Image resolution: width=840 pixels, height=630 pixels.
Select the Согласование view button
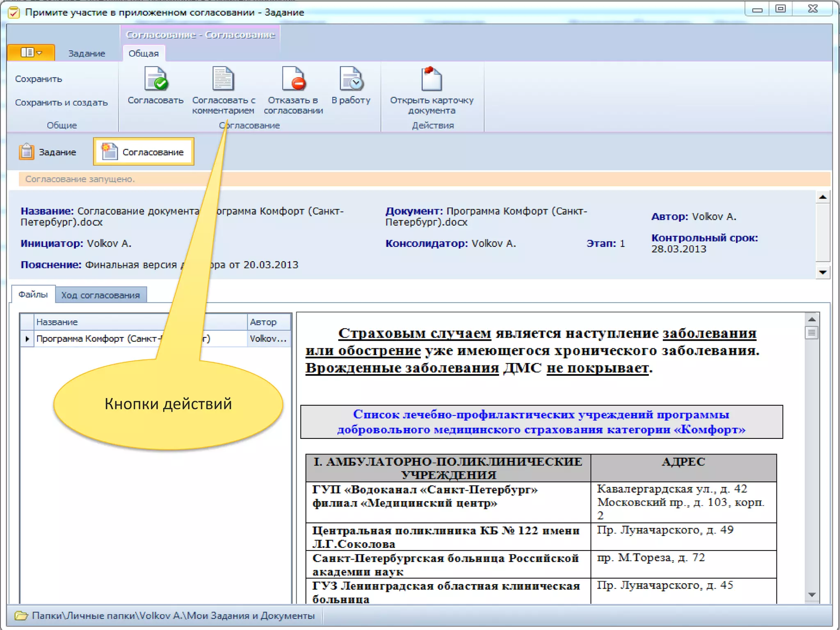click(x=144, y=152)
